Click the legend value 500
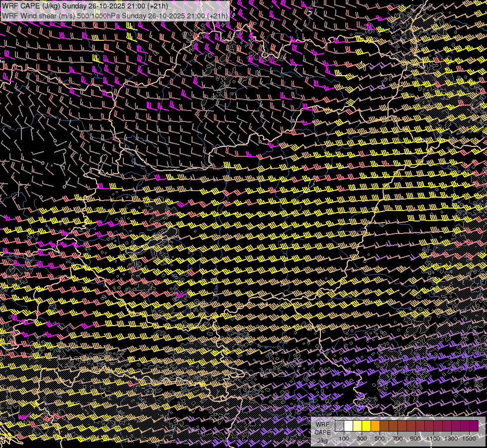Screen dimensions: 487x448 click(x=380, y=439)
